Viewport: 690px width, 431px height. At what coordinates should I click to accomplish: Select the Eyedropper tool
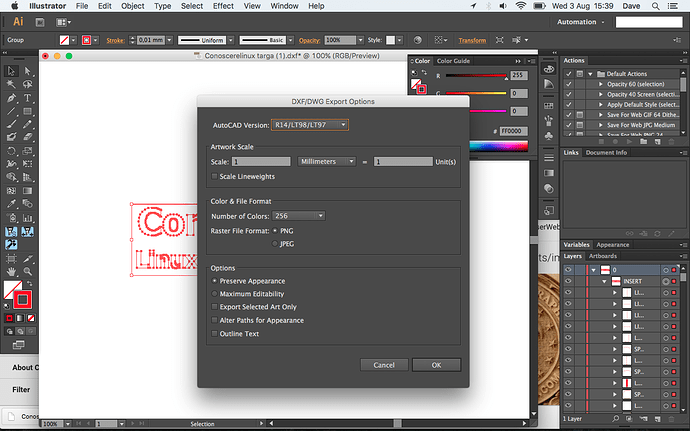click(11, 204)
